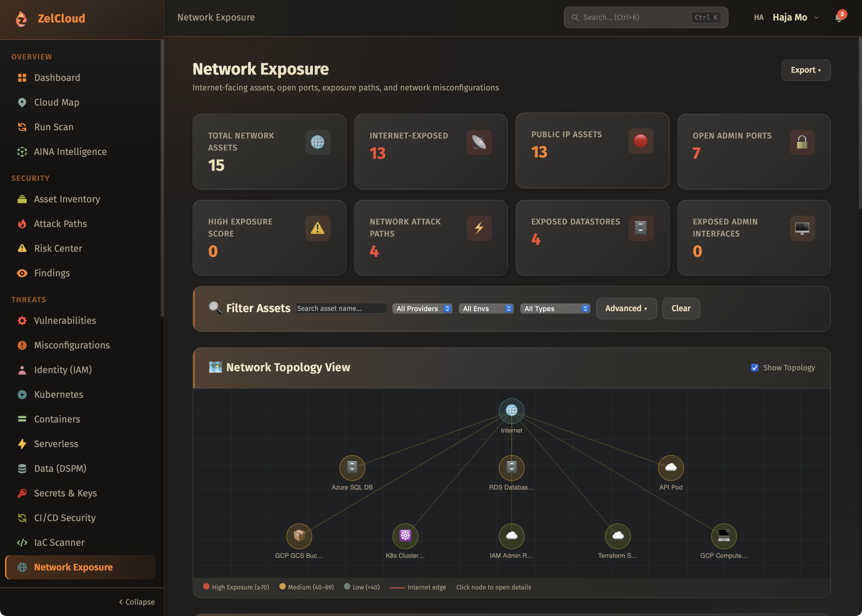Image resolution: width=862 pixels, height=616 pixels.
Task: Click the Search asset name field
Action: 341,308
